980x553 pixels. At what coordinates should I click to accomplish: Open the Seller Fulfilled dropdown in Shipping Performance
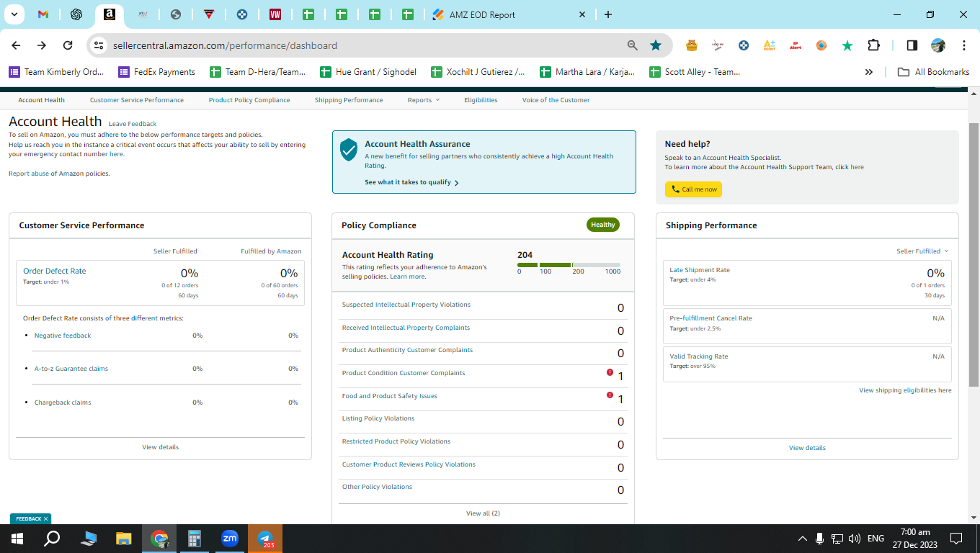(x=922, y=251)
